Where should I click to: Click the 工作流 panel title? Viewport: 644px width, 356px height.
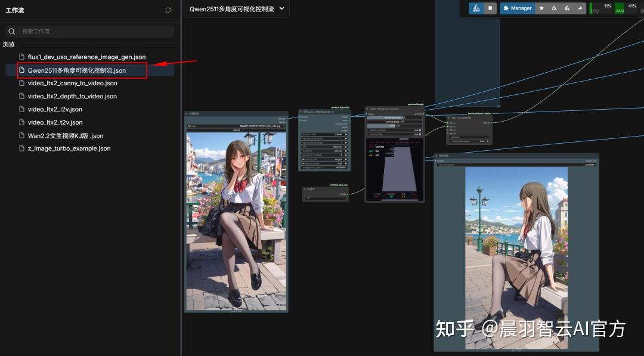(x=15, y=10)
